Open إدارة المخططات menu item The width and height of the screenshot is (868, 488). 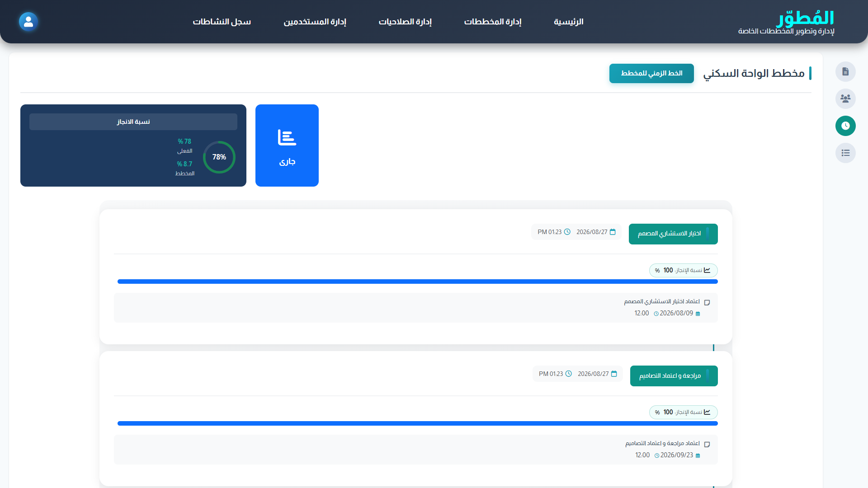pyautogui.click(x=493, y=22)
